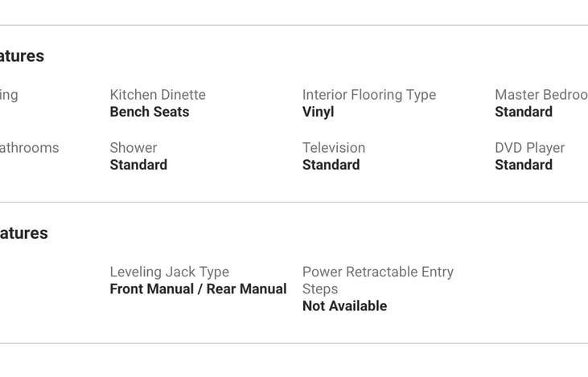Click the Kitchen Dinette label
This screenshot has width=588, height=377.
(x=158, y=95)
